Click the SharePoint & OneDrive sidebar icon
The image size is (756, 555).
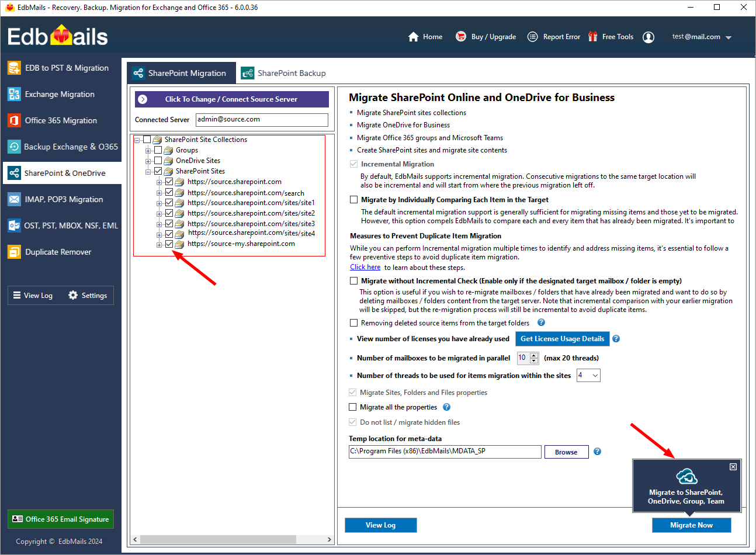(14, 173)
